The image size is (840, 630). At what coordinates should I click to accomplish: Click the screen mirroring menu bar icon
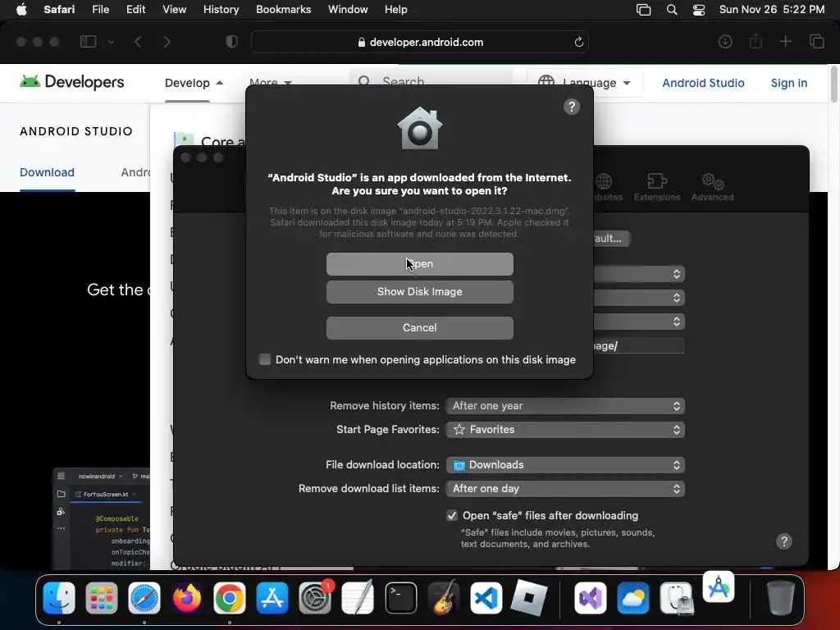(643, 10)
